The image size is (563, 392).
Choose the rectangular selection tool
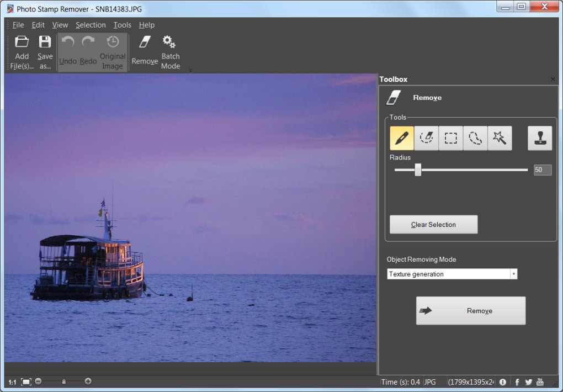pos(450,138)
